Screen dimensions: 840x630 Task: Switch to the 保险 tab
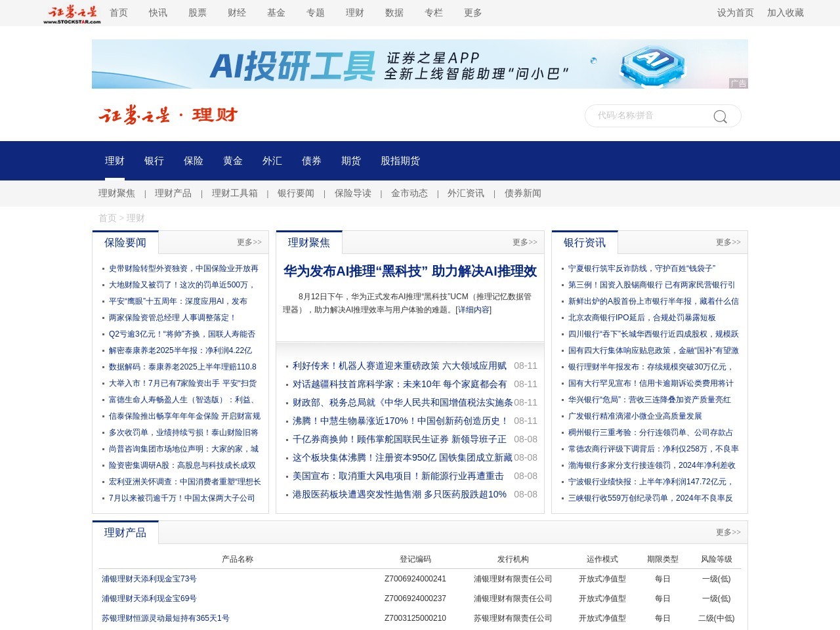(194, 160)
